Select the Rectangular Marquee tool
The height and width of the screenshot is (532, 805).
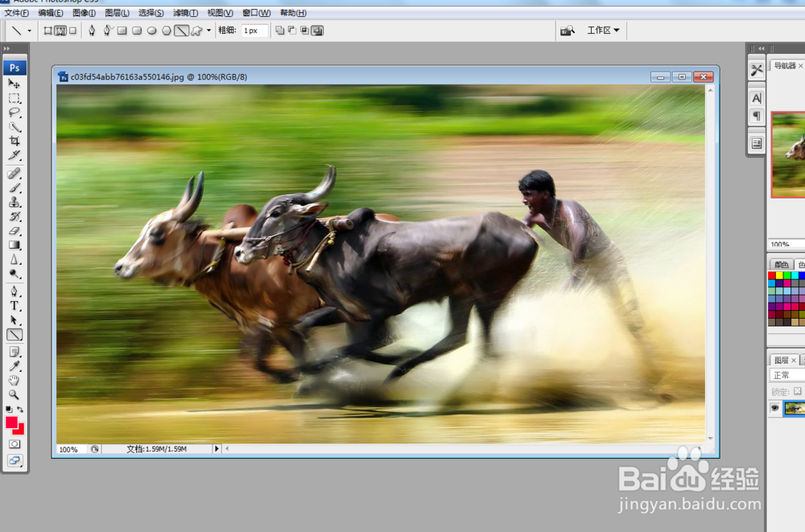tap(14, 98)
